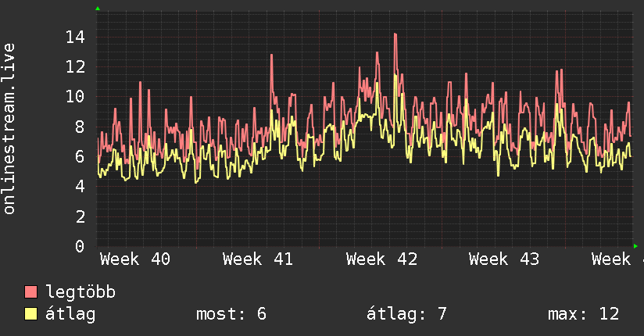644x336 pixels.
Task: Click the 'átlag: 7' statistic value
Action: (406, 314)
